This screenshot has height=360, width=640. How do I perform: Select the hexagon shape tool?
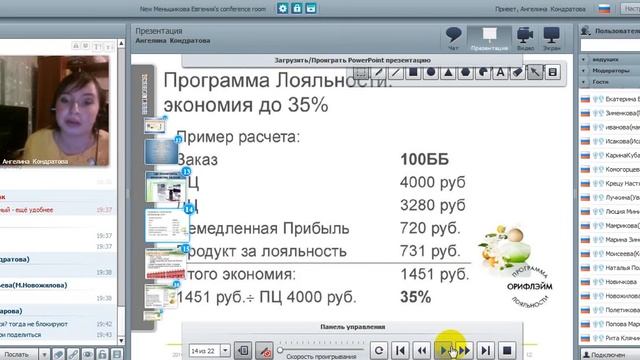click(466, 73)
